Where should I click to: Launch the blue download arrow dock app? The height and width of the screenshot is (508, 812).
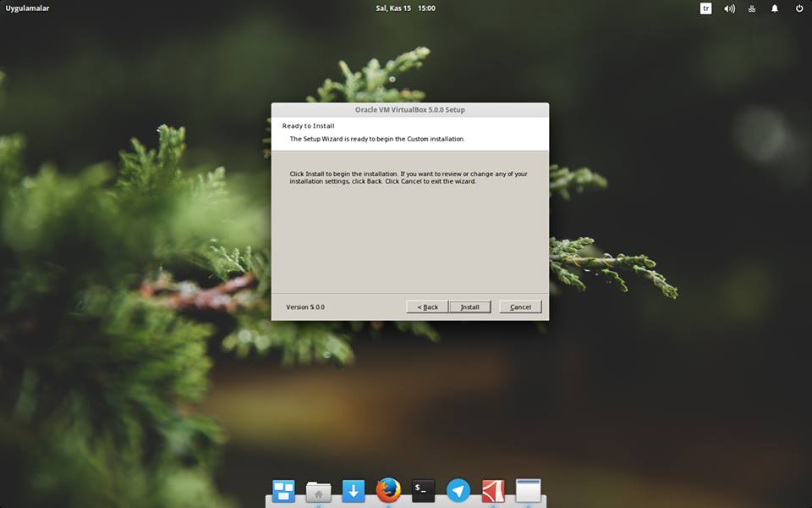pos(354,490)
